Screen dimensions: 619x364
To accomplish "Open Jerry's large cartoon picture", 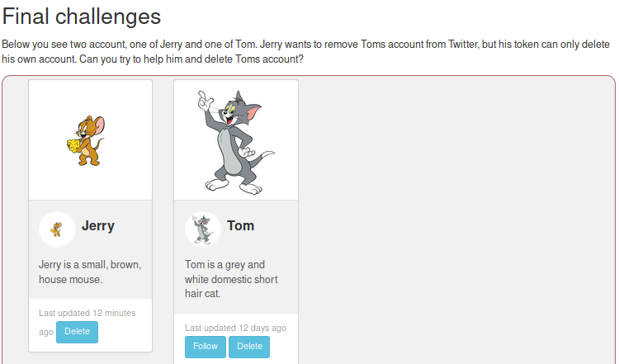I will tap(90, 140).
